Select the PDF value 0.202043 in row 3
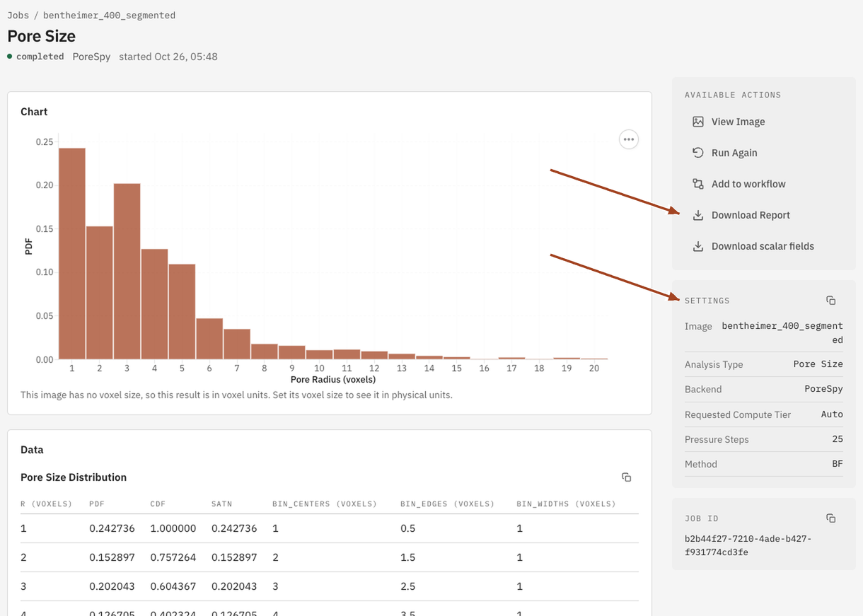Image resolution: width=863 pixels, height=616 pixels. (x=112, y=586)
